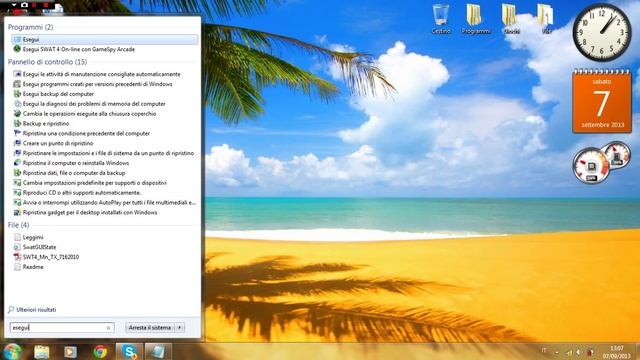Click the Pannello di controllo (15) header

pos(47,62)
